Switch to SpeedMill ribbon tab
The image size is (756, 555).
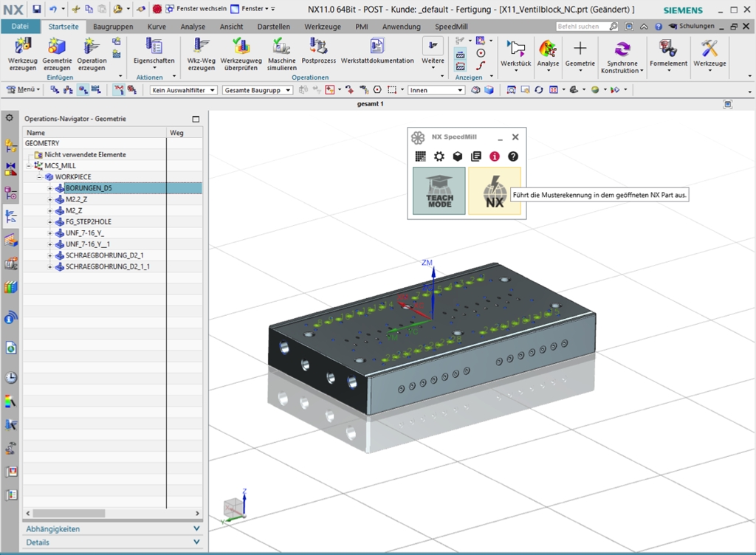click(x=451, y=27)
